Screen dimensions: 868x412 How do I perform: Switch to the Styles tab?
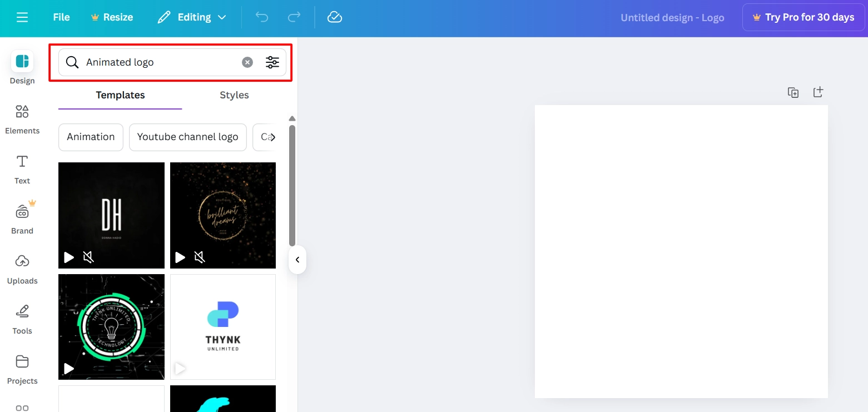234,95
